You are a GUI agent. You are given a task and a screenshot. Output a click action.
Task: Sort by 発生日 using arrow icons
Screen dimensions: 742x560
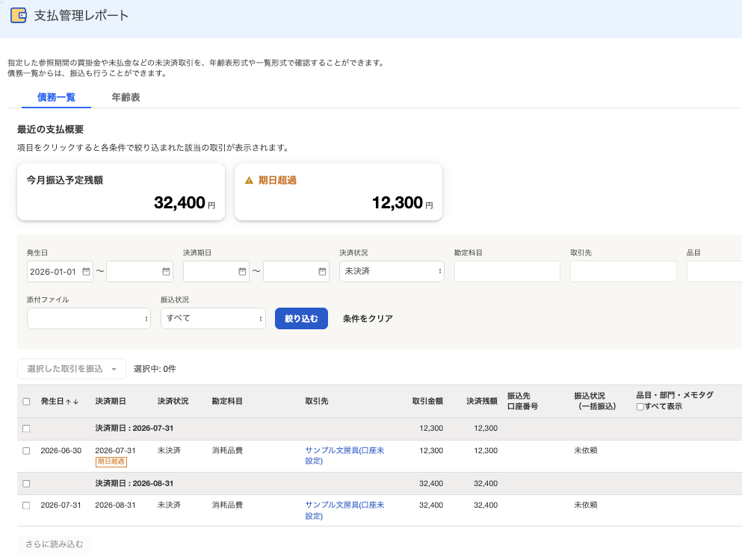coord(72,402)
